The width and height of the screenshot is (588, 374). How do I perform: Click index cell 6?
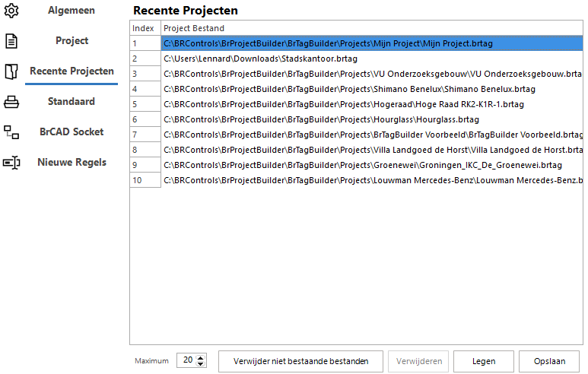click(x=145, y=119)
